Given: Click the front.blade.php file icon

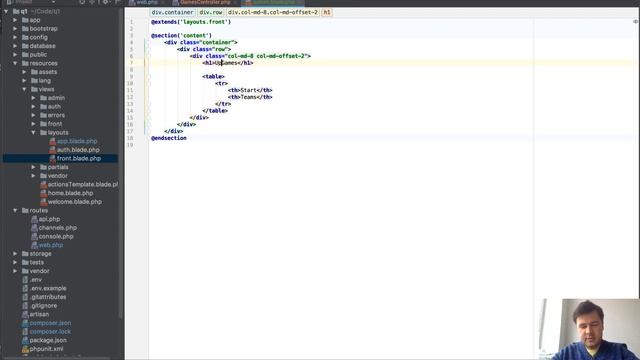Looking at the screenshot, I should [x=52, y=158].
